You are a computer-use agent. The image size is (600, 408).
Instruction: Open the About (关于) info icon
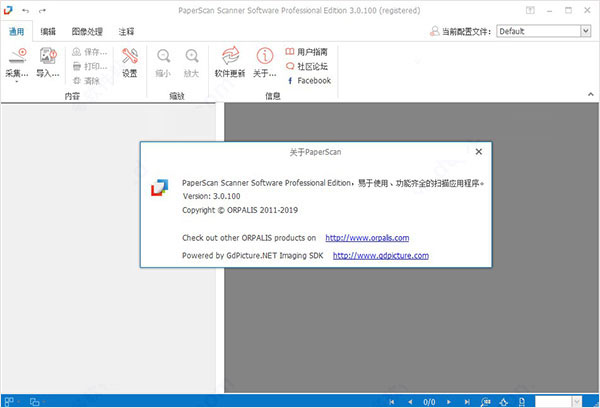tap(264, 56)
